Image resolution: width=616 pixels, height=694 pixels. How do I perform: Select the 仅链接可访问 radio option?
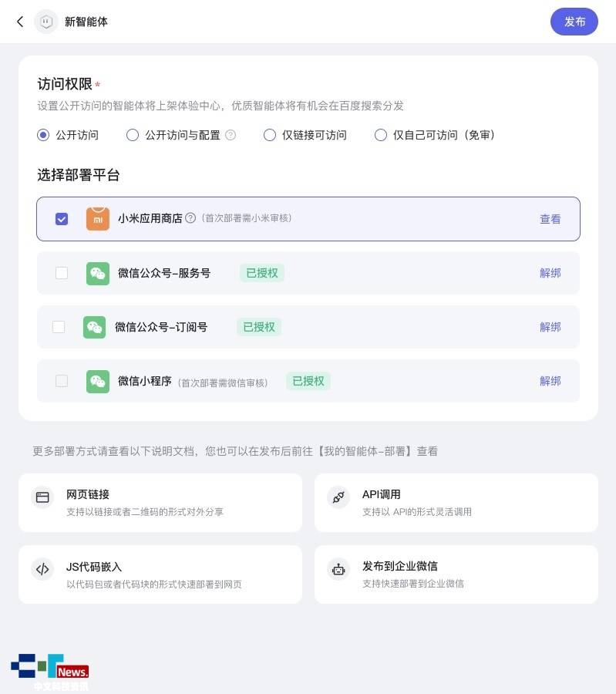pyautogui.click(x=270, y=135)
